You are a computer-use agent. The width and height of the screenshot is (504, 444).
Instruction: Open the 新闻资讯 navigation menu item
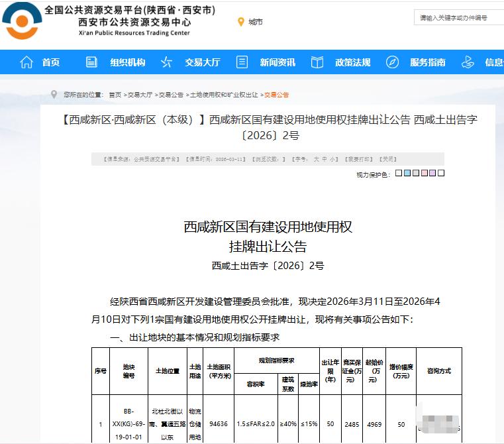277,62
